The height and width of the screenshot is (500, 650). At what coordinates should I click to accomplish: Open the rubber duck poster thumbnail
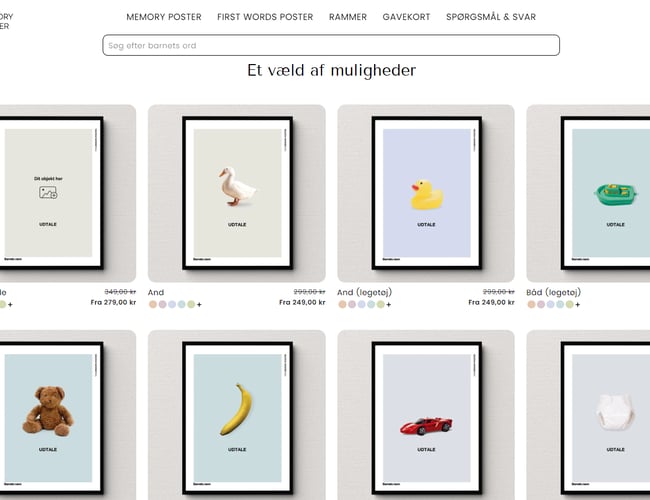point(426,193)
